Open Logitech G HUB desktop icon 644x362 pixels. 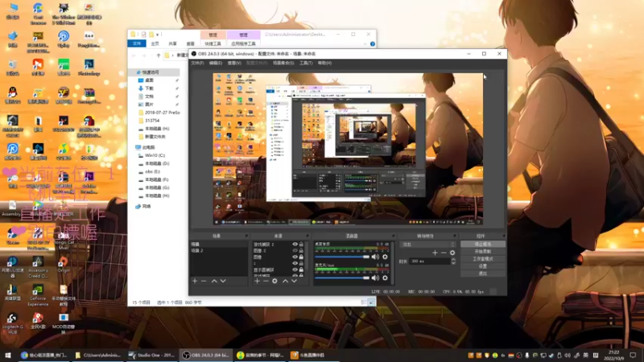[x=12, y=323]
